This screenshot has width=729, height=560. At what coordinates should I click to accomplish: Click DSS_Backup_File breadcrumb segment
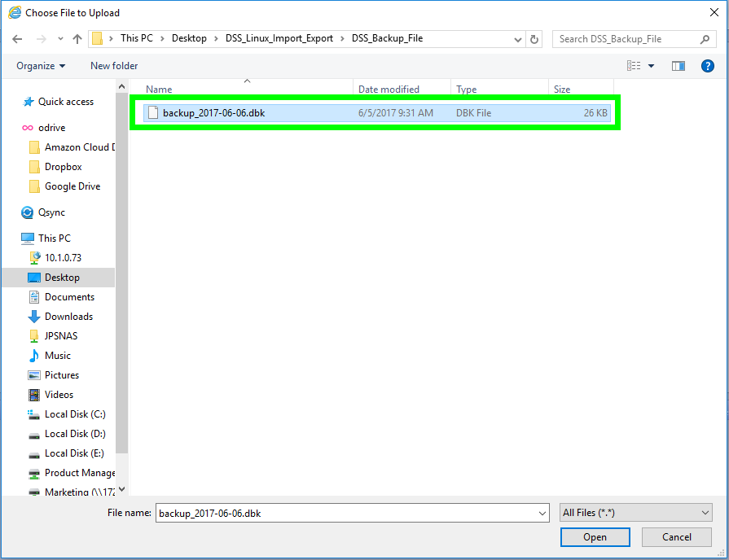tap(387, 38)
